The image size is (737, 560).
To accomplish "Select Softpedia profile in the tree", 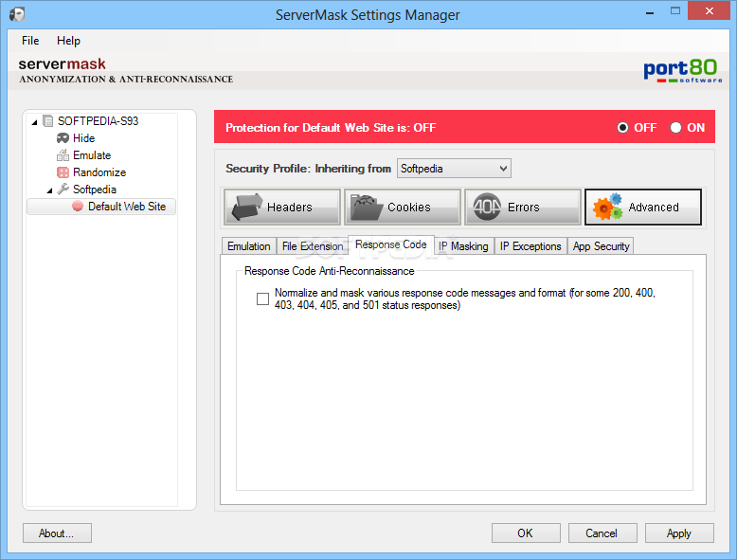I will click(95, 190).
